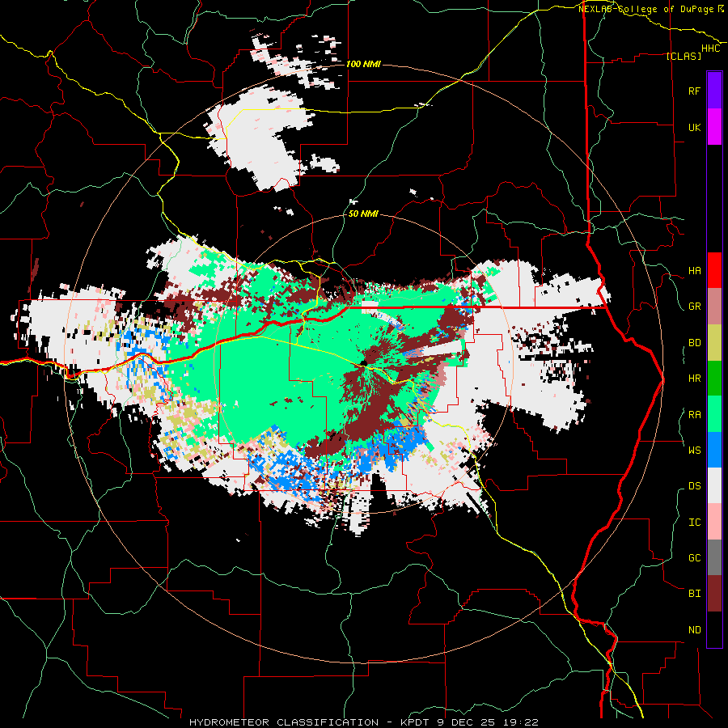Click the HYDROMETEOR CLASSIFICATION title text
The height and width of the screenshot is (728, 728).
pos(284,722)
